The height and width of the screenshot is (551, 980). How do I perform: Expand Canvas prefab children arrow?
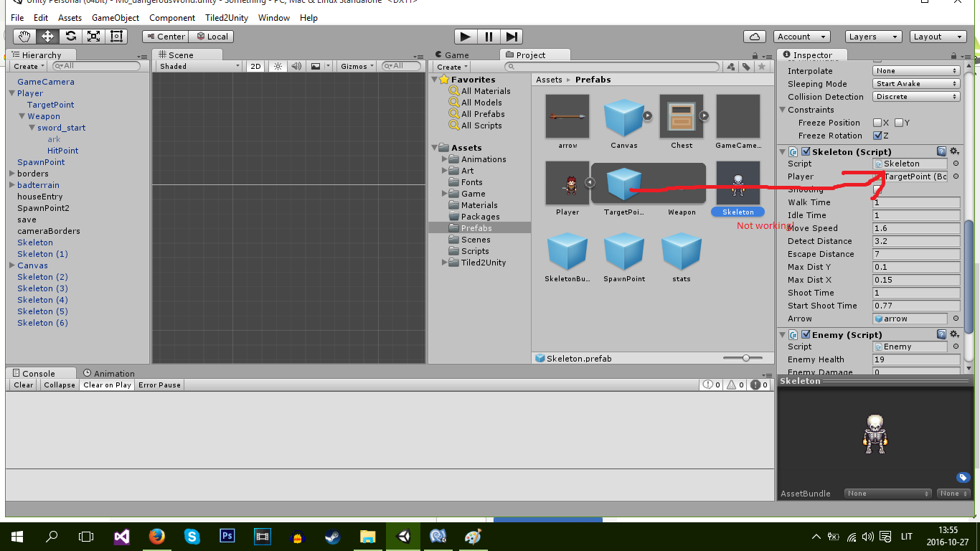[x=647, y=116]
